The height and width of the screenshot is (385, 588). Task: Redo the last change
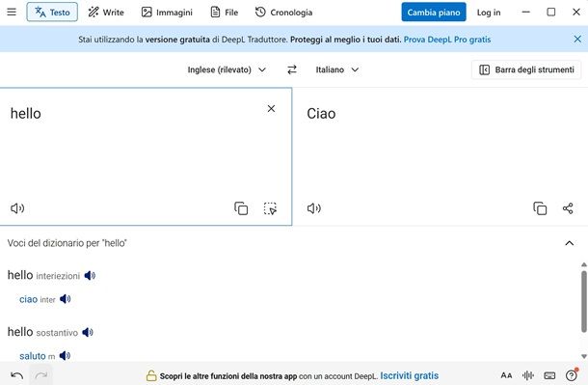pos(40,375)
